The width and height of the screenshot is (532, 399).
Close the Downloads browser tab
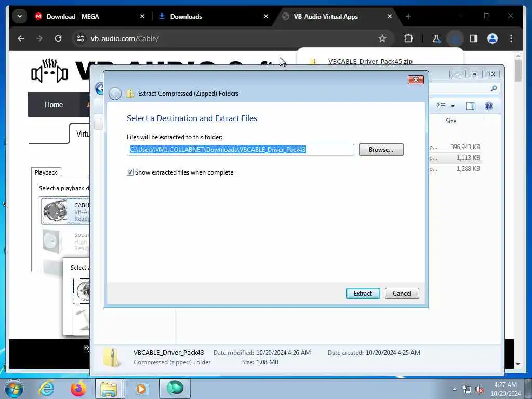pyautogui.click(x=266, y=16)
